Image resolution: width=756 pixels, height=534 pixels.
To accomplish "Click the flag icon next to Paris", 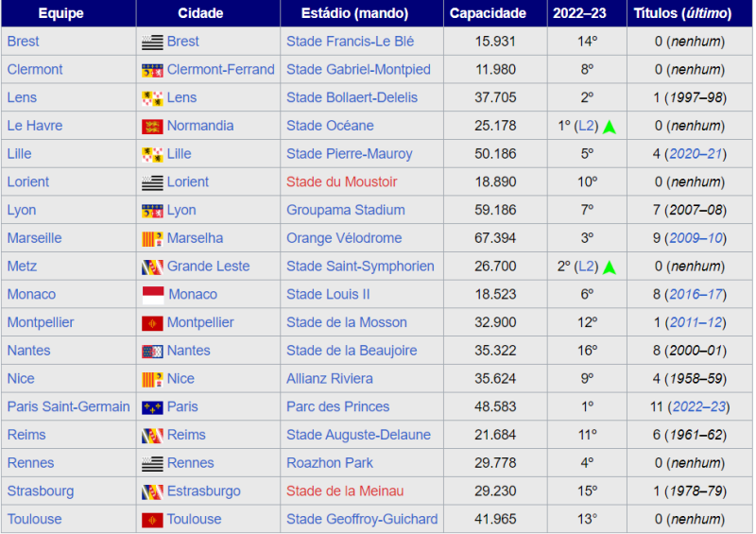I will pyautogui.click(x=152, y=407).
